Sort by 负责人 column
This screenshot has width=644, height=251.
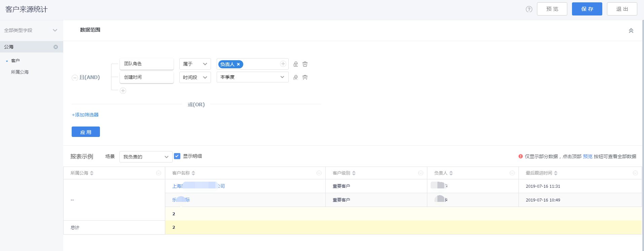point(451,173)
